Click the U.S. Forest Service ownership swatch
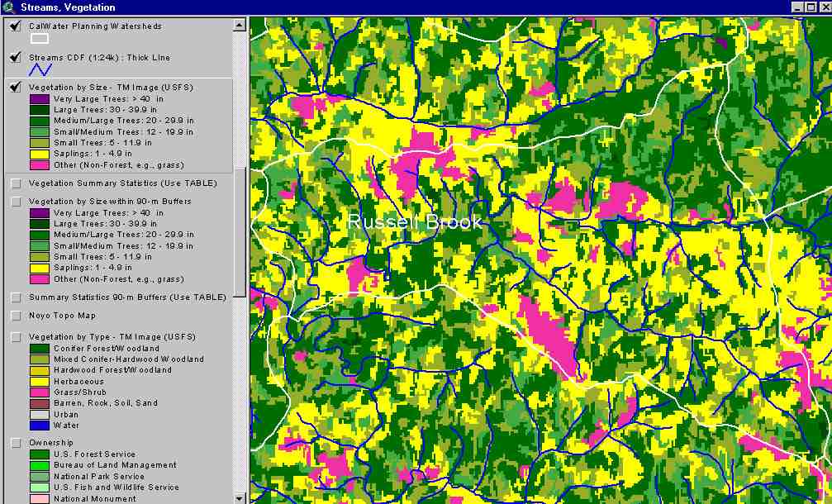832x504 pixels. coord(40,454)
